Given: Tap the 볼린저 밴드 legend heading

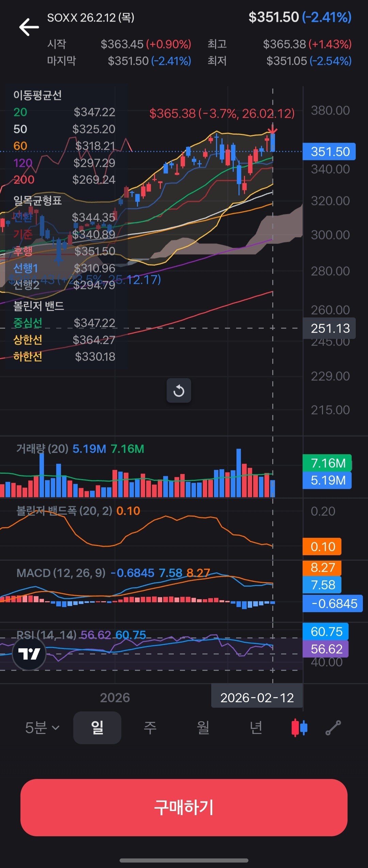Looking at the screenshot, I should coord(39,306).
